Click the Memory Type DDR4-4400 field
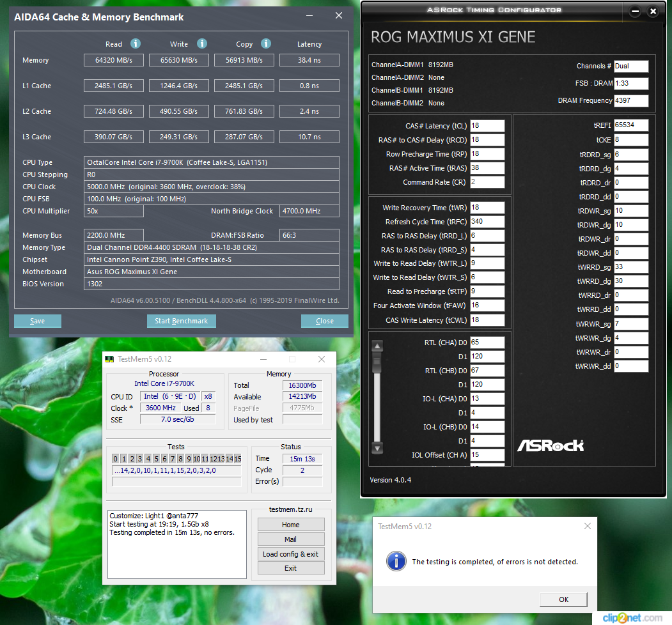 (x=211, y=247)
